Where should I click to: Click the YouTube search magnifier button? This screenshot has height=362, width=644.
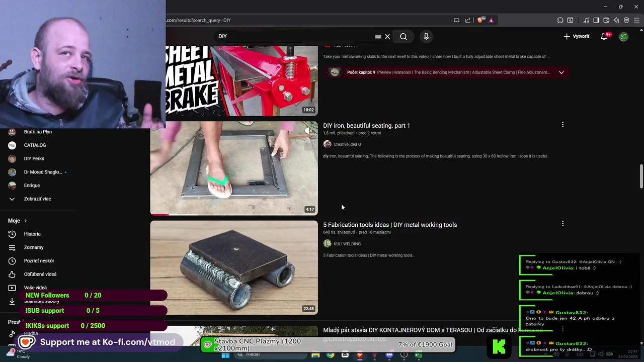coord(404,36)
